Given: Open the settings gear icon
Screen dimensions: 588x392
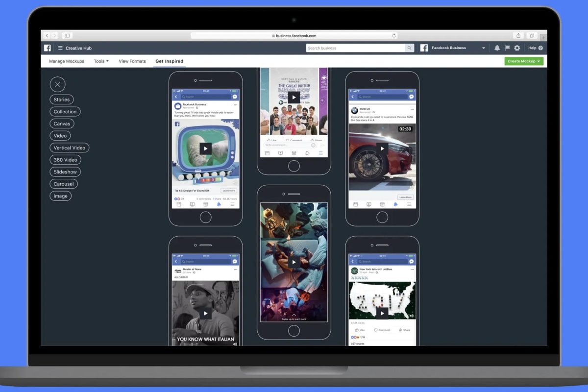Looking at the screenshot, I should click(x=517, y=48).
